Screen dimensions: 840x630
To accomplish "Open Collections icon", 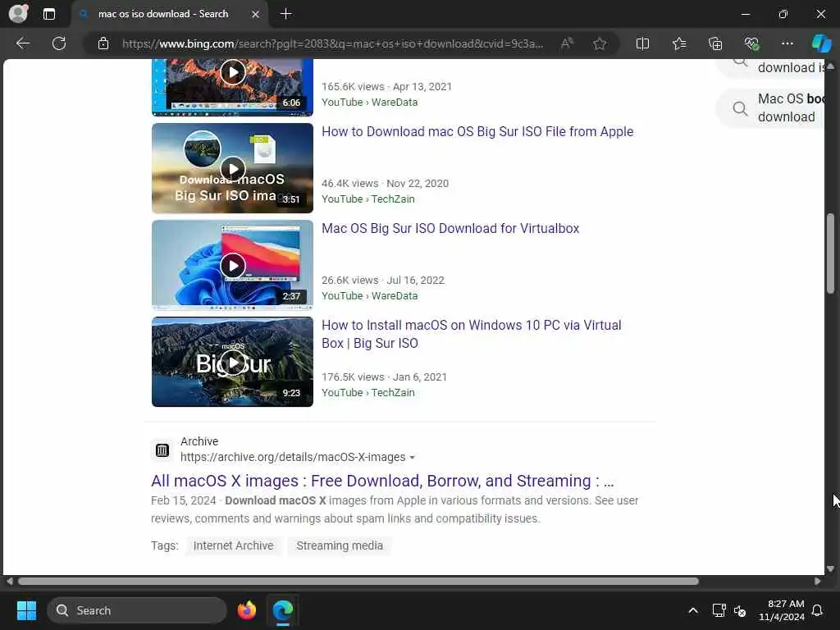I will [715, 43].
